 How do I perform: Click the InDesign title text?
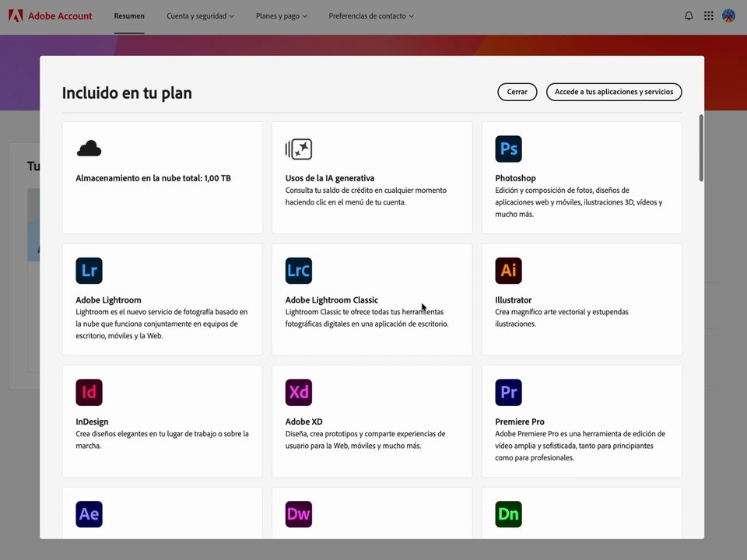[x=92, y=422]
